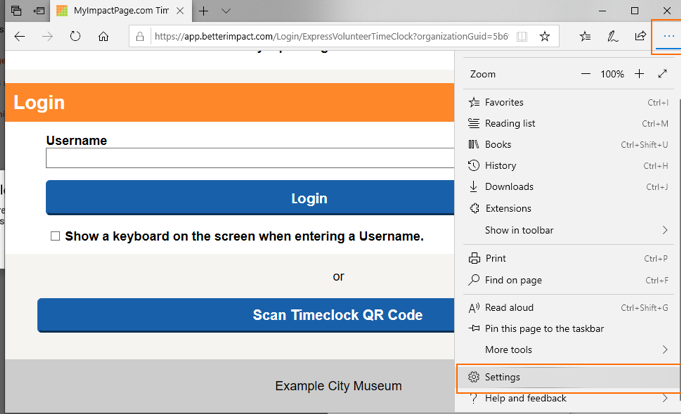Go to Home using house icon
Viewport: 681px width, 414px height.
pos(103,36)
